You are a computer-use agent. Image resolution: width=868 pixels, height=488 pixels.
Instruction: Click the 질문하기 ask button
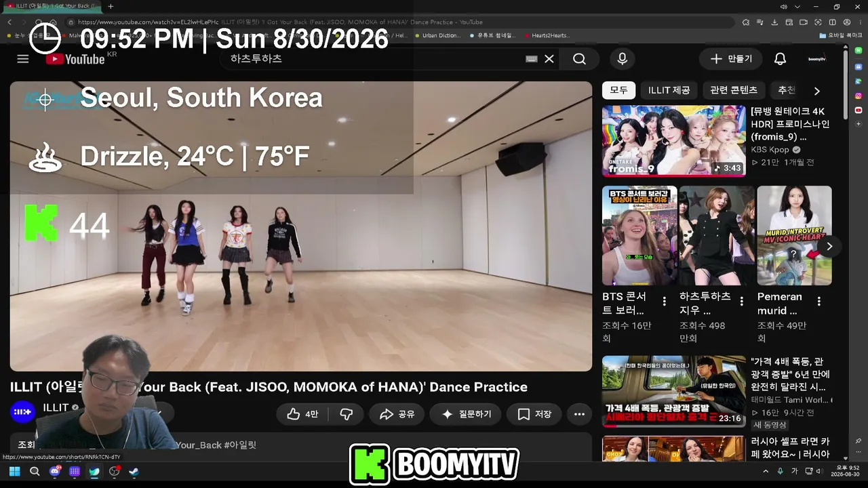click(466, 414)
